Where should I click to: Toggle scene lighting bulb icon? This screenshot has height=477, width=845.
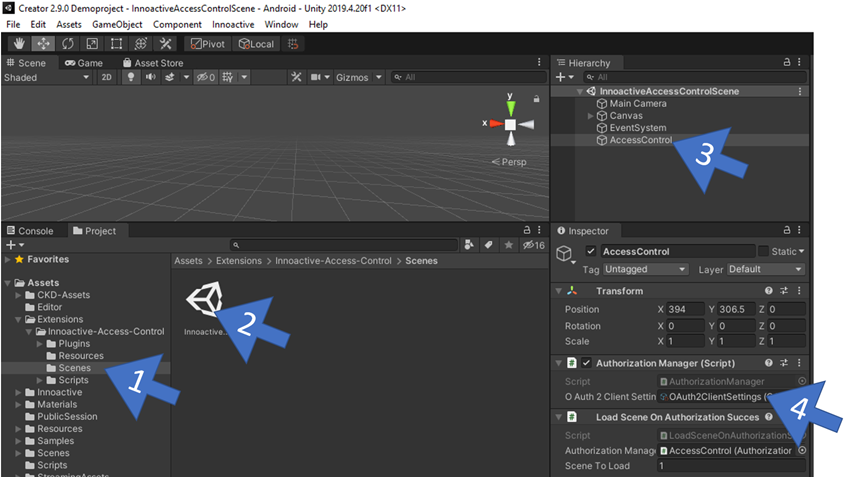click(129, 77)
